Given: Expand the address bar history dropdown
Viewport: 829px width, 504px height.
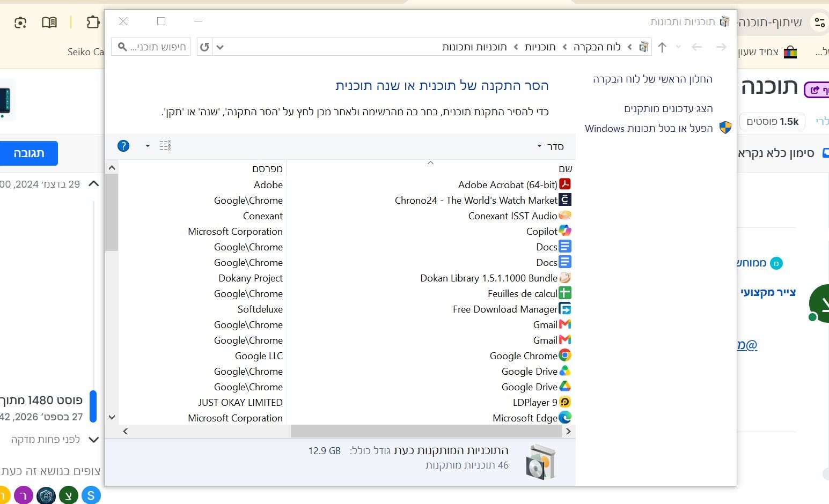Looking at the screenshot, I should pos(220,47).
